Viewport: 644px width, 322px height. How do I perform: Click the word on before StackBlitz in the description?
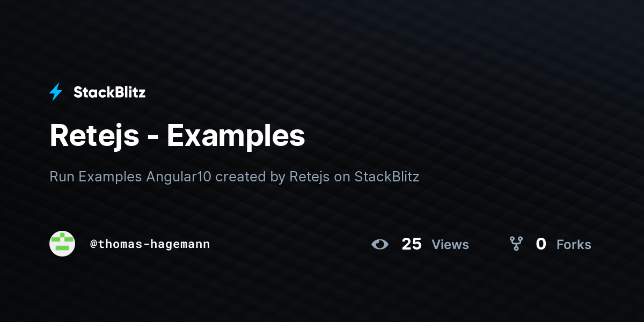click(342, 177)
